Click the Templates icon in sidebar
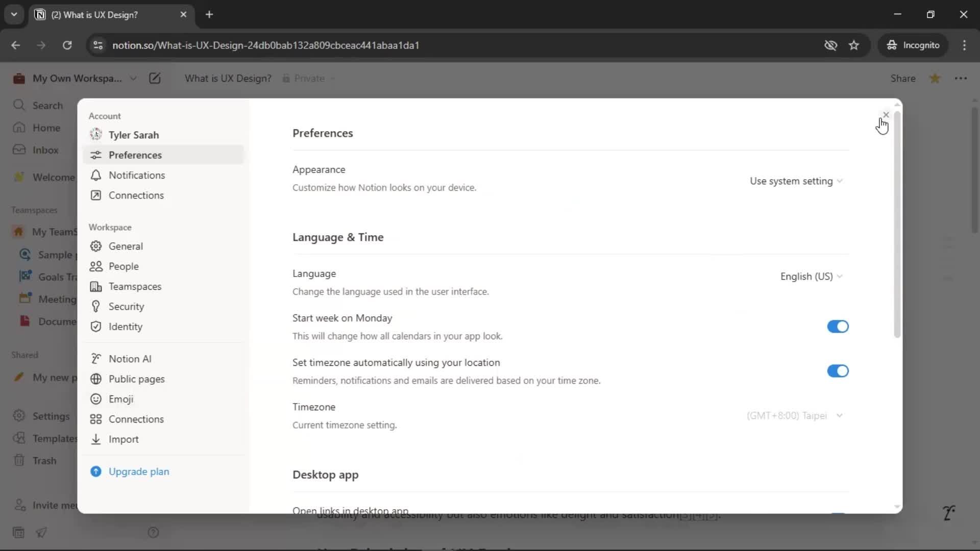Viewport: 980px width, 551px height. (x=19, y=438)
